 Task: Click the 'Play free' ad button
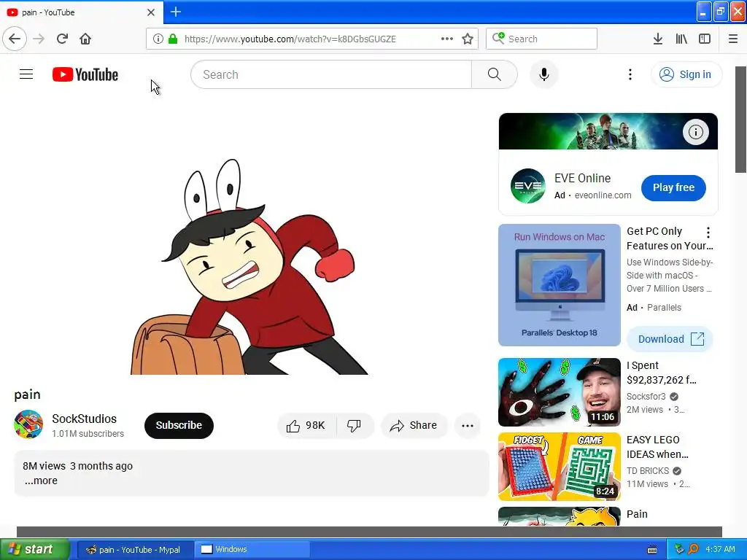click(673, 187)
